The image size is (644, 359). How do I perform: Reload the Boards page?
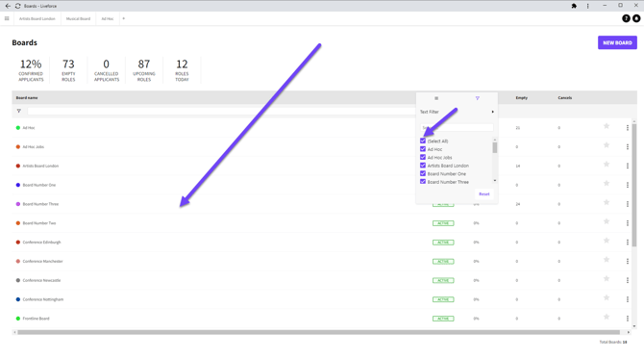coord(17,6)
